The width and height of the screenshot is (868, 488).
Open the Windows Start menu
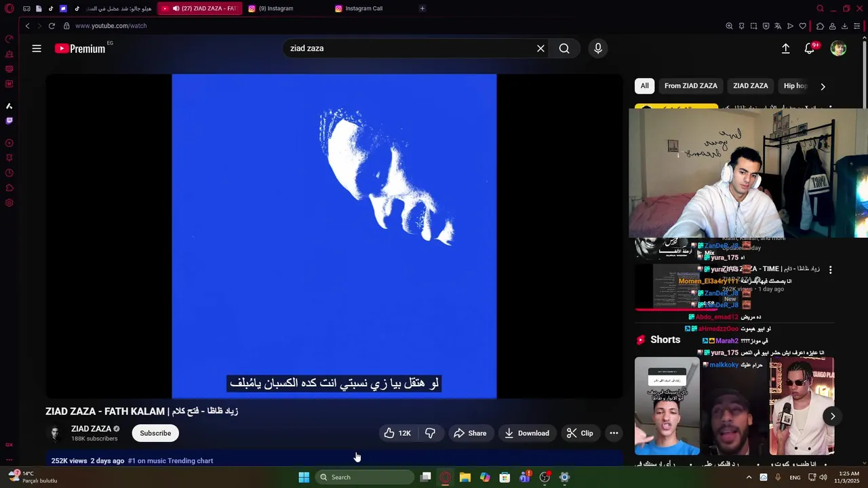pos(304,477)
